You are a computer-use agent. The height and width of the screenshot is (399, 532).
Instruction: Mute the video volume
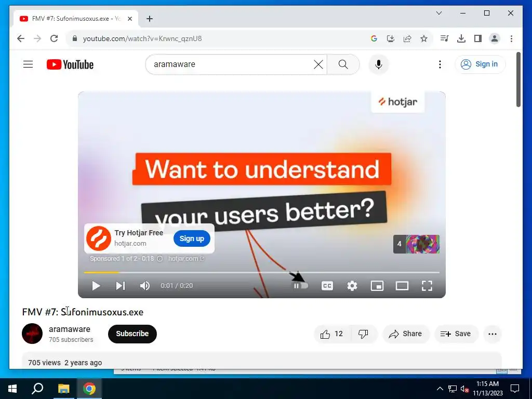(x=145, y=286)
